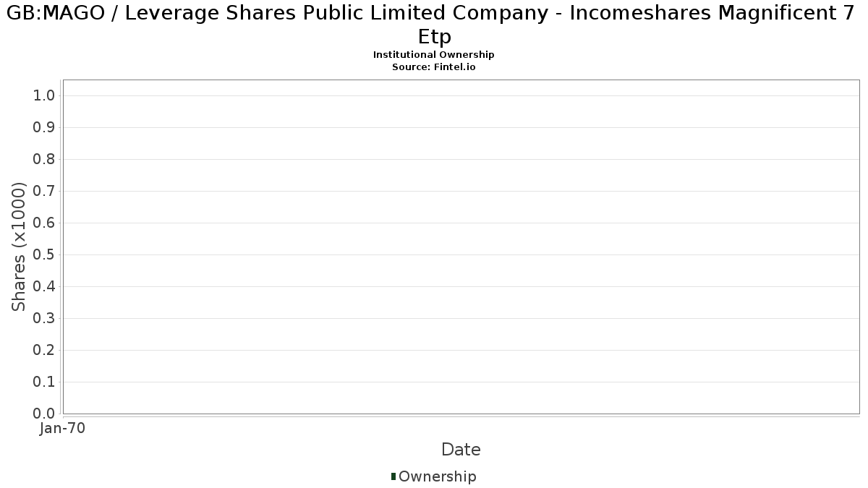
Task: Select the 0.1 y-axis tick label
Action: click(45, 382)
